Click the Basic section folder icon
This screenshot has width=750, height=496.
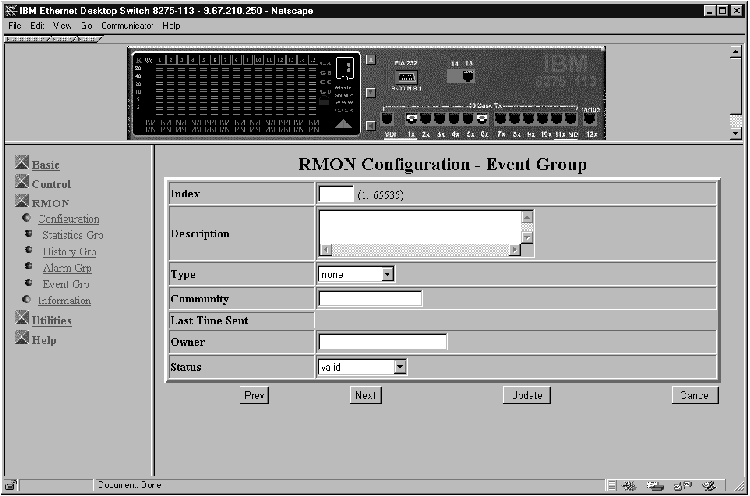point(22,164)
